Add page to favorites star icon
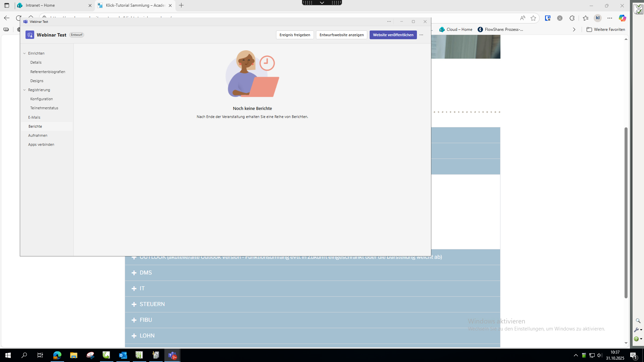Viewport: 644px width, 362px height. pos(533,18)
